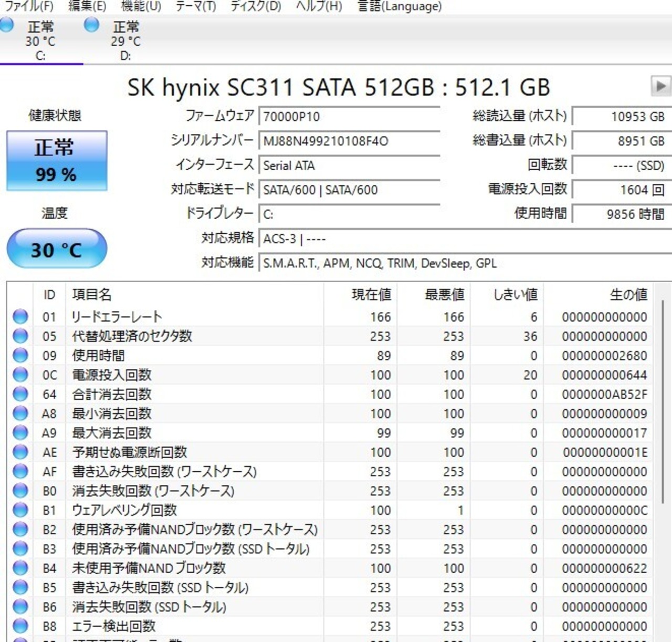The width and height of the screenshot is (672, 642).
Task: Click the シリアルナンバー field
Action: [x=349, y=141]
